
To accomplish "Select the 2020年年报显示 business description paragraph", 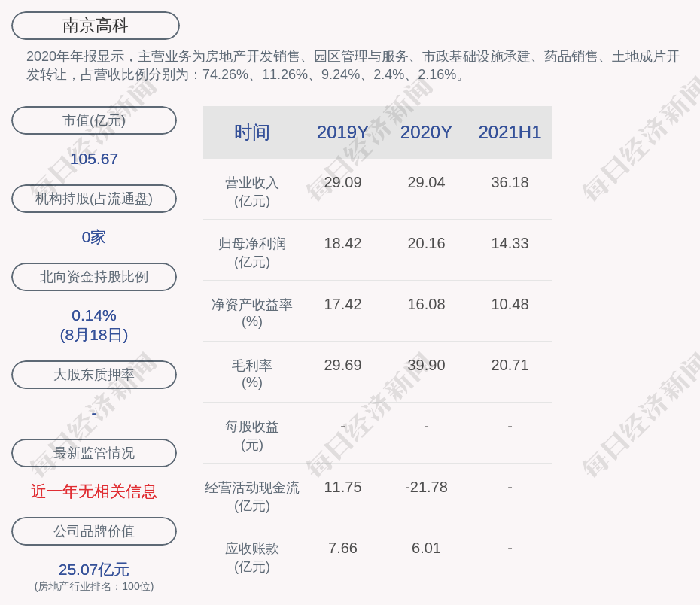I will click(353, 65).
